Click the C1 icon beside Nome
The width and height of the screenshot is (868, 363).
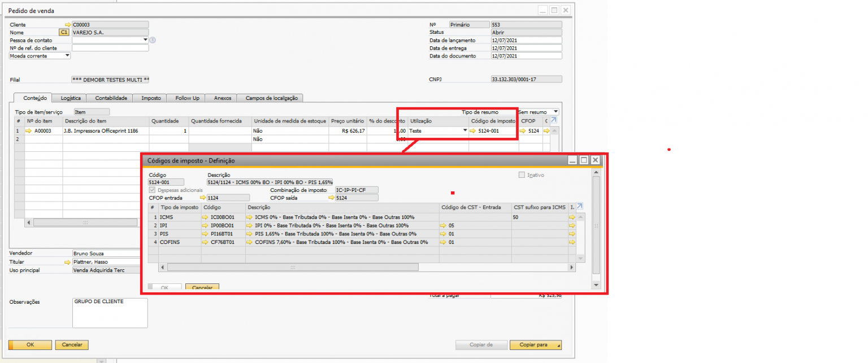point(64,33)
